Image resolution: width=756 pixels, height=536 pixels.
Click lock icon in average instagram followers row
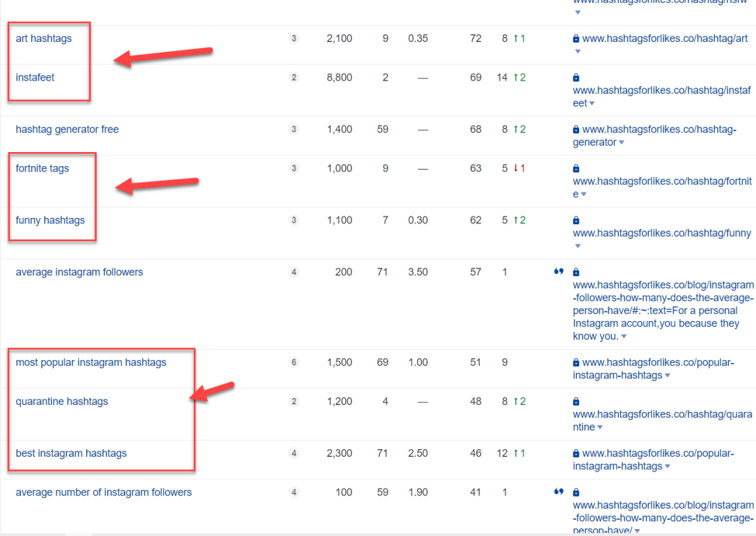575,272
